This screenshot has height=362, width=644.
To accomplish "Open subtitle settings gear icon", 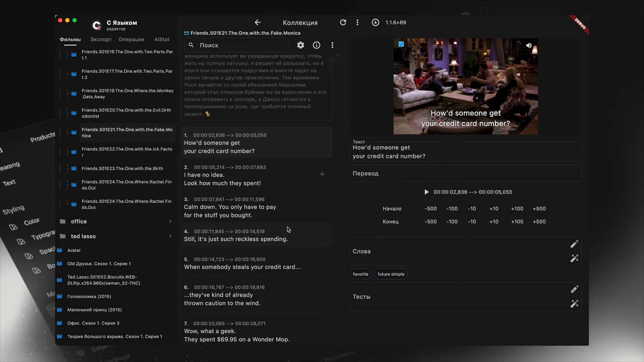I will [x=301, y=45].
